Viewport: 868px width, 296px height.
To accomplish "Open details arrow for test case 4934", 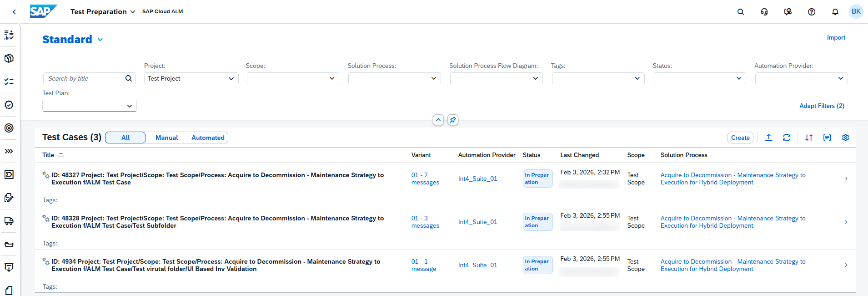I will (846, 265).
